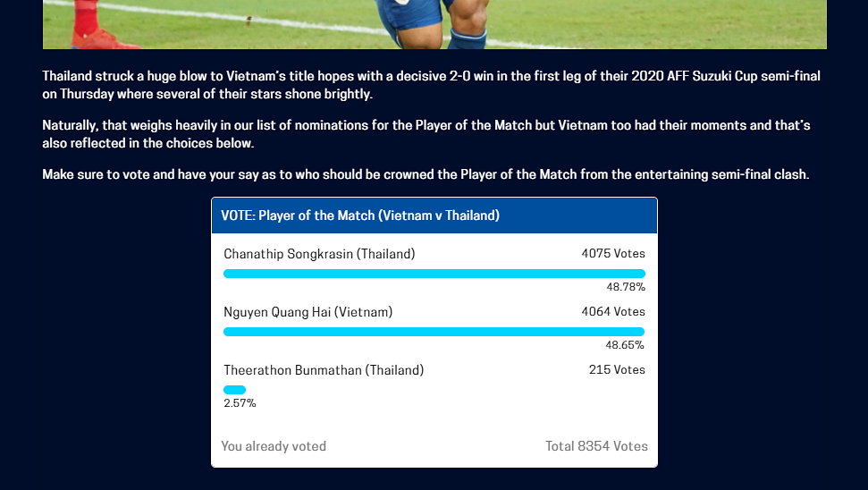
Task: Select the Nguyen Quang Hai (Vietnam) poll option
Action: coord(308,312)
